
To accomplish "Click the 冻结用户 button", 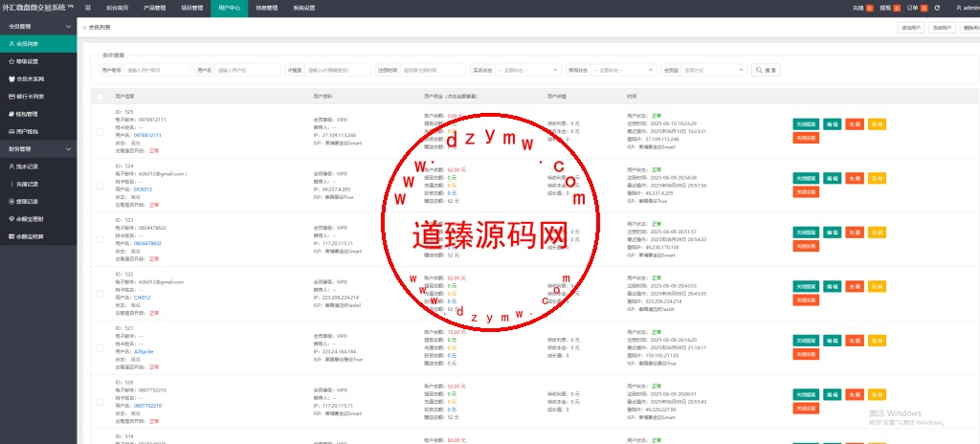I will (942, 28).
